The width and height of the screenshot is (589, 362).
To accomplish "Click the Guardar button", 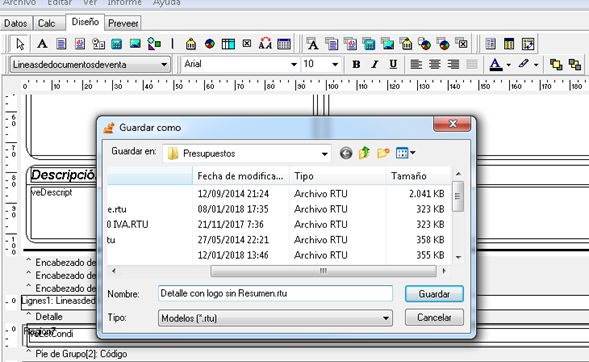I will pyautogui.click(x=434, y=294).
